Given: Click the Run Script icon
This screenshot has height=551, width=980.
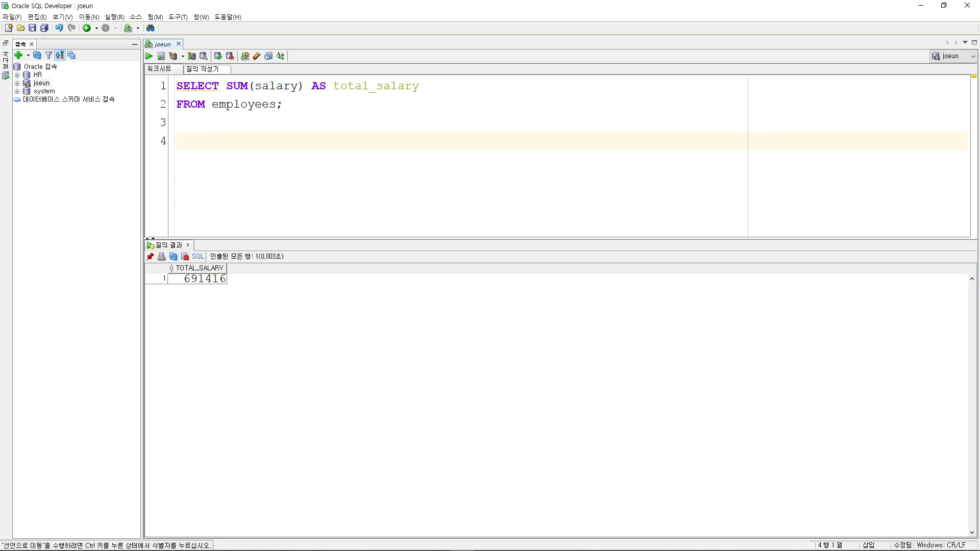Looking at the screenshot, I should click(x=161, y=56).
